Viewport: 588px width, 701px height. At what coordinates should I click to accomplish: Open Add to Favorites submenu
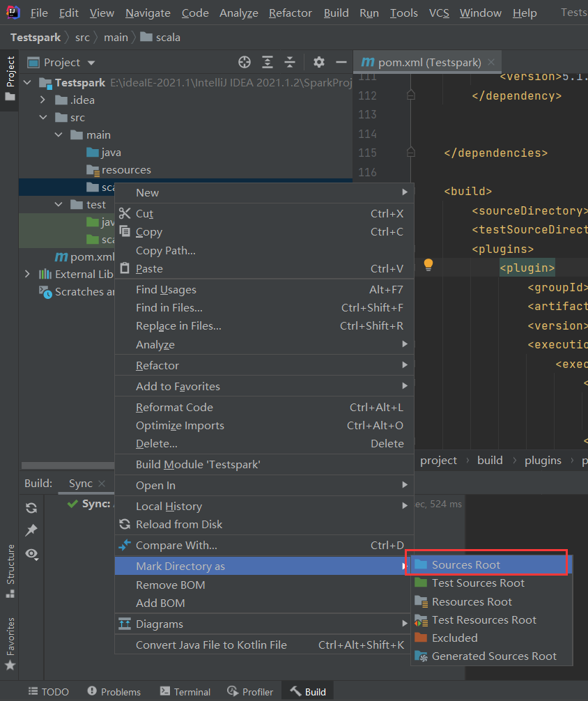point(264,386)
